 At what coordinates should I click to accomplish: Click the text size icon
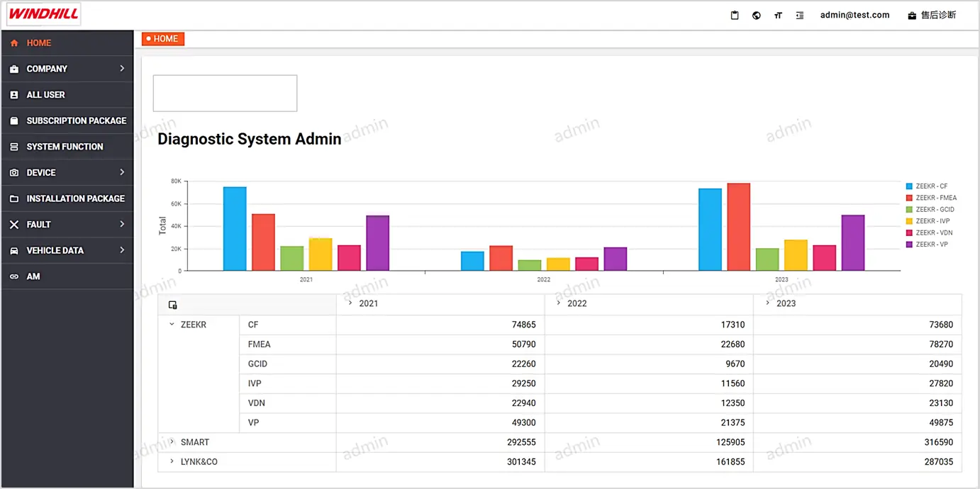tap(778, 16)
